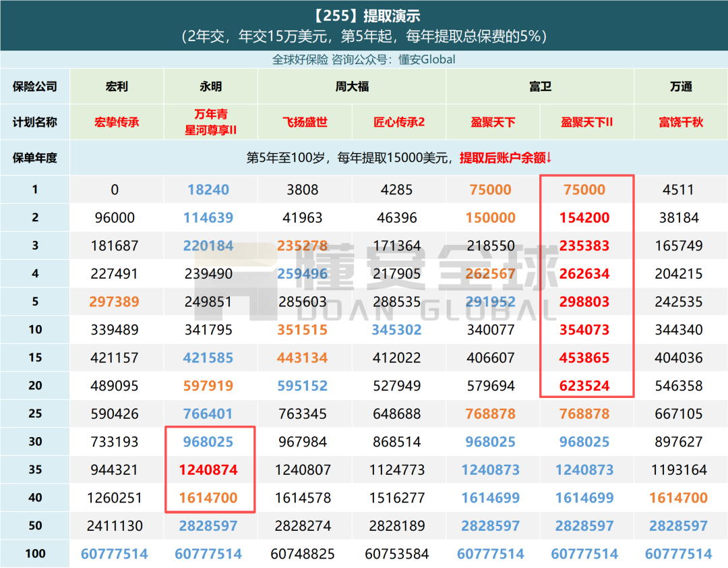
Task: Click the 周大福 company header
Action: (351, 86)
